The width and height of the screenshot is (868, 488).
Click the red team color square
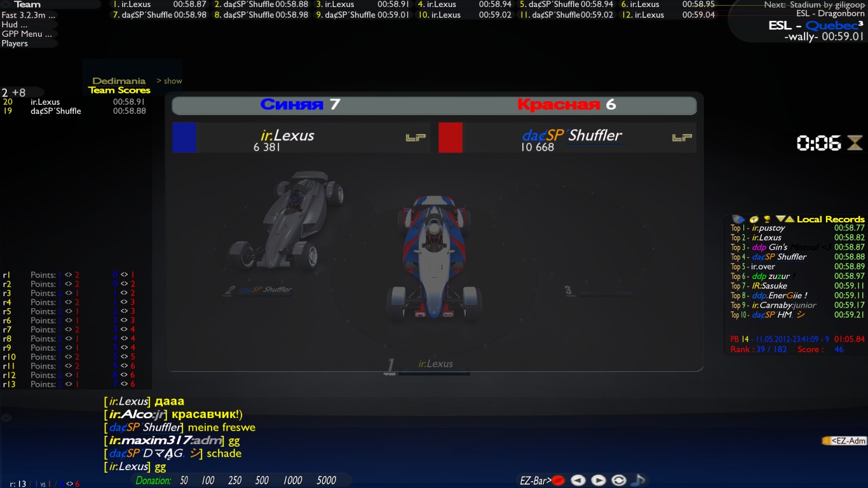coord(451,138)
